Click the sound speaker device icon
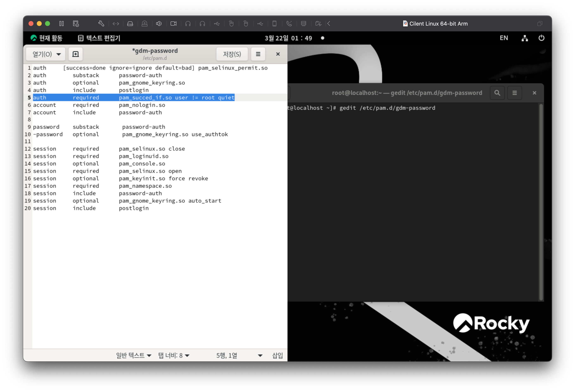 (159, 24)
